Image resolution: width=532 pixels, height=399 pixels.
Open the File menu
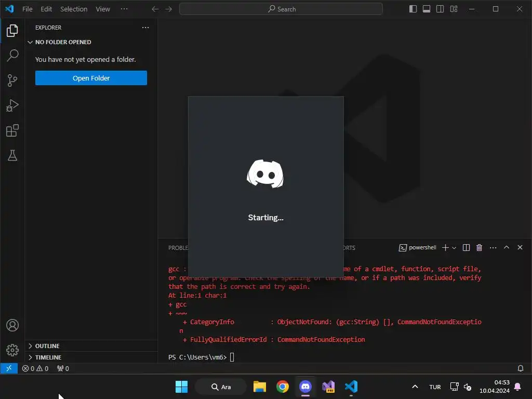pos(27,9)
